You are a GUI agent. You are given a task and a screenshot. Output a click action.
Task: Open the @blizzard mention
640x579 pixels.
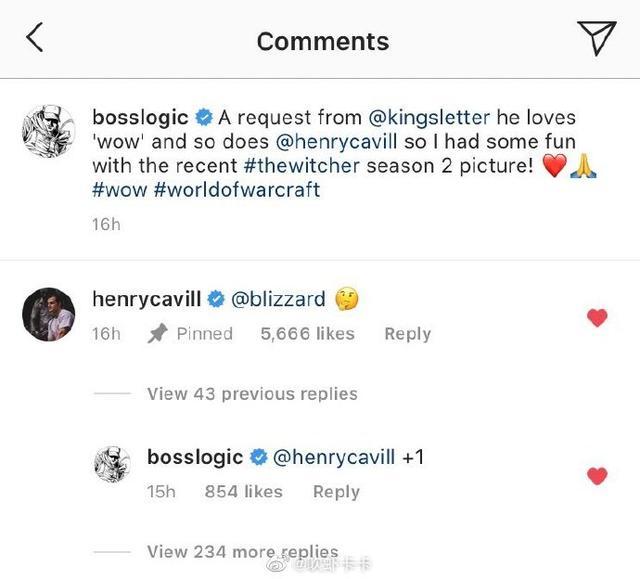(278, 299)
